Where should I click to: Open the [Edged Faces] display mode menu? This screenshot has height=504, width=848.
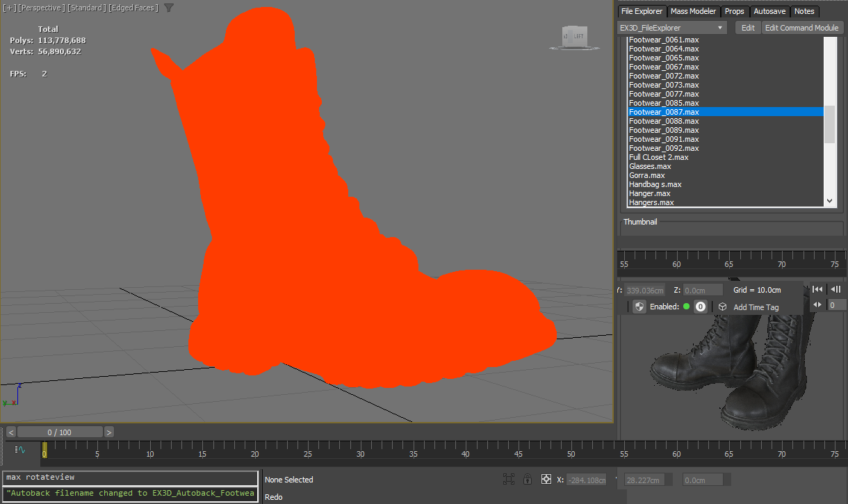[x=133, y=8]
